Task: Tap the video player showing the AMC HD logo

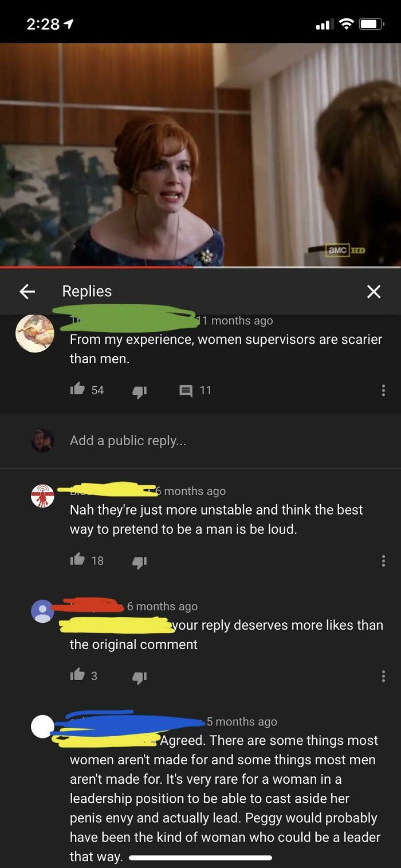Action: (x=200, y=155)
